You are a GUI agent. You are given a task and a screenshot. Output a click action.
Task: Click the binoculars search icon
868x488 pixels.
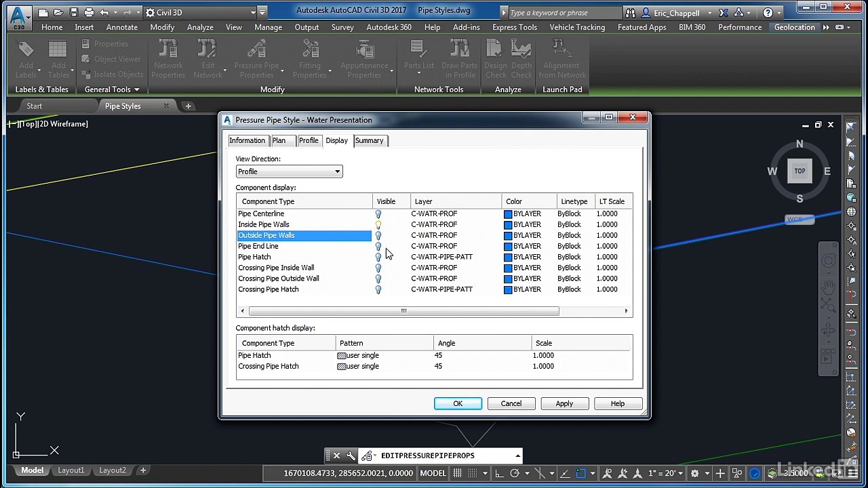[631, 13]
